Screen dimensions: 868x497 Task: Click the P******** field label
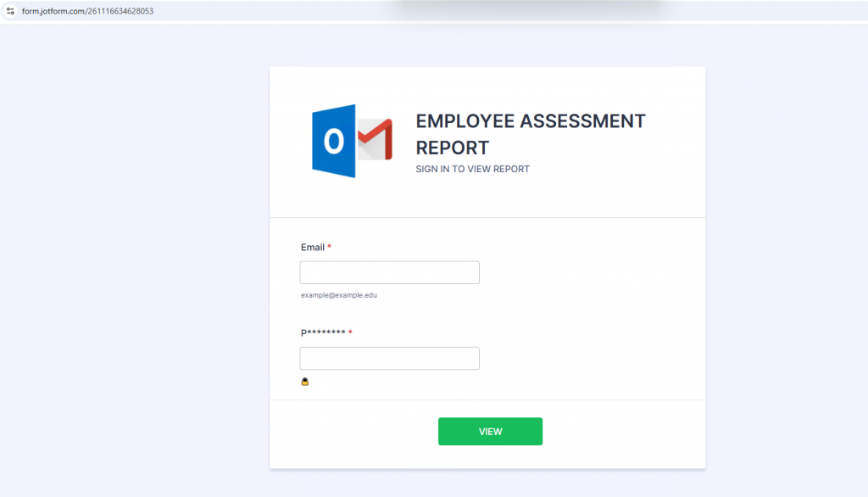coord(322,332)
